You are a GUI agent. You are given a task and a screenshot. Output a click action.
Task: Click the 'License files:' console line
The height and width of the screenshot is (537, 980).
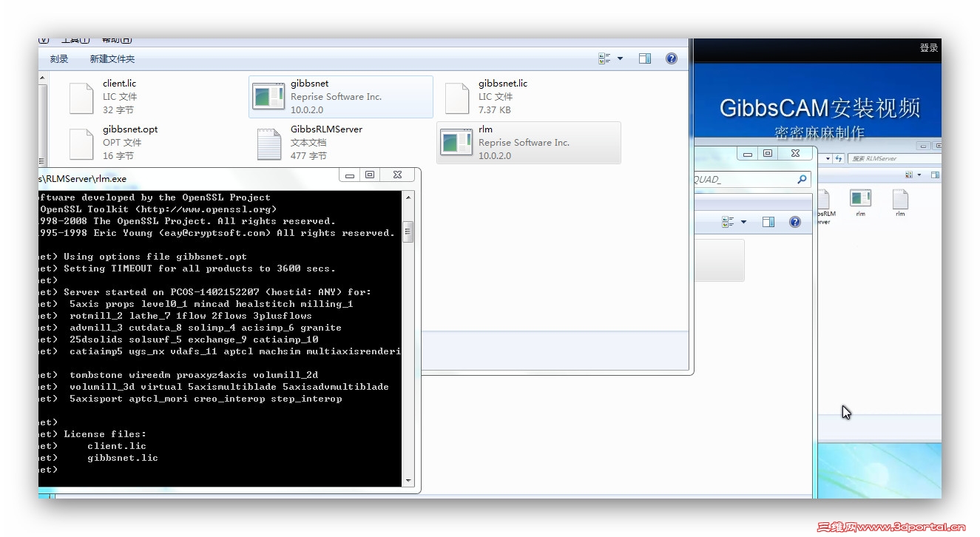[105, 434]
